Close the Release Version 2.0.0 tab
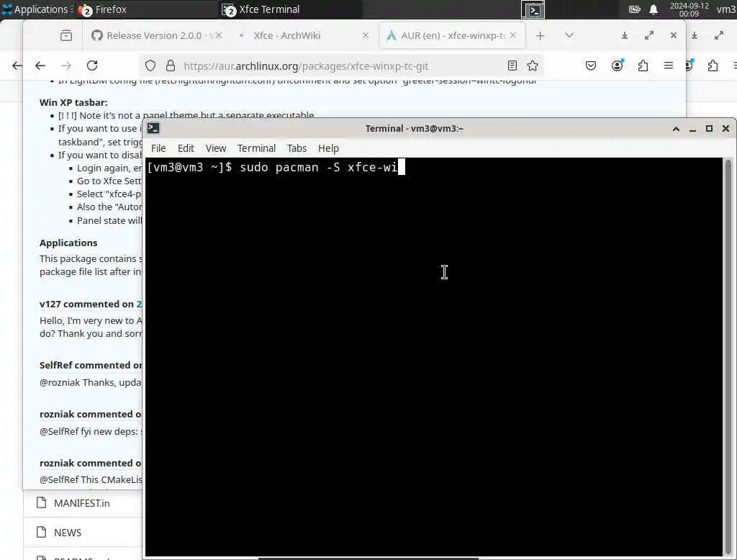The width and height of the screenshot is (737, 560). [219, 36]
